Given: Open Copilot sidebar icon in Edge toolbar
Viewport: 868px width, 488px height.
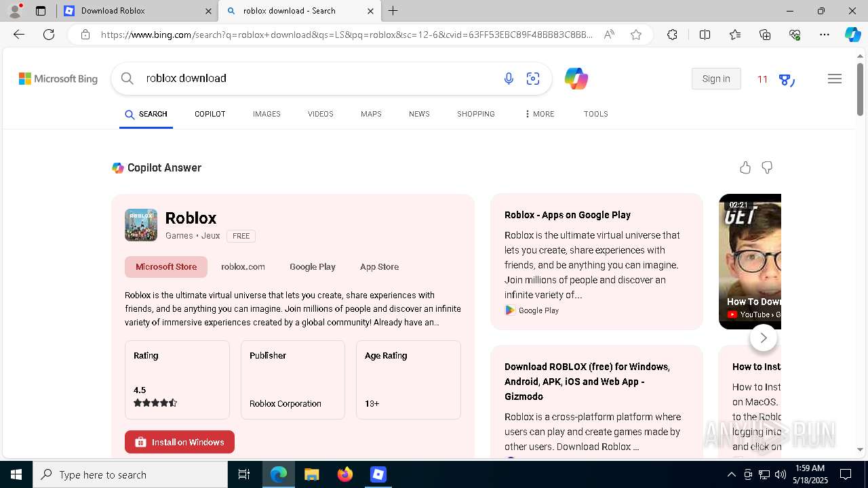Looking at the screenshot, I should tap(852, 35).
